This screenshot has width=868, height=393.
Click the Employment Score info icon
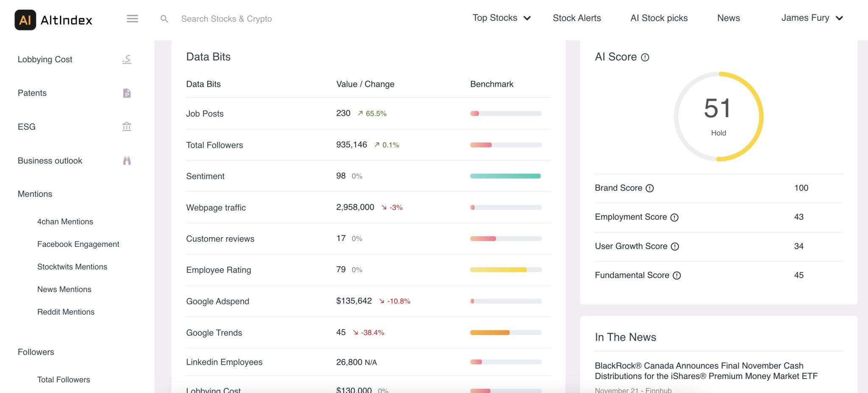click(x=674, y=217)
